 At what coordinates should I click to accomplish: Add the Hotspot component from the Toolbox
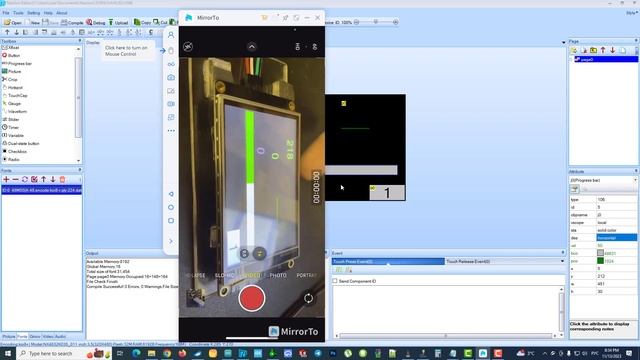[x=12, y=87]
